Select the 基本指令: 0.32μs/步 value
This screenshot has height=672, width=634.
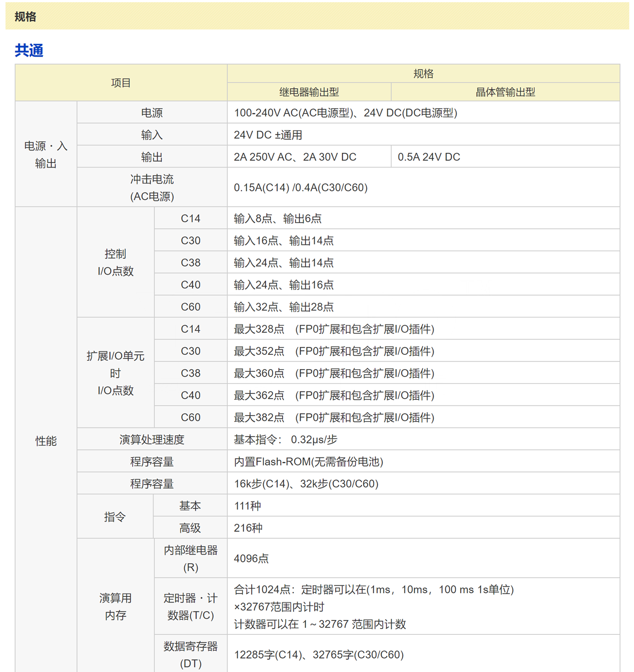[x=423, y=439]
